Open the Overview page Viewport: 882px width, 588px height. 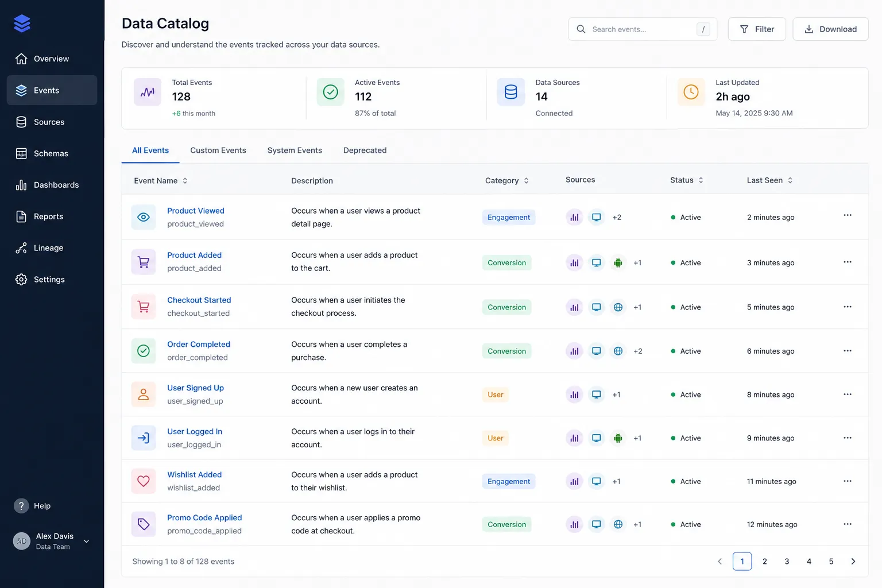click(x=52, y=59)
